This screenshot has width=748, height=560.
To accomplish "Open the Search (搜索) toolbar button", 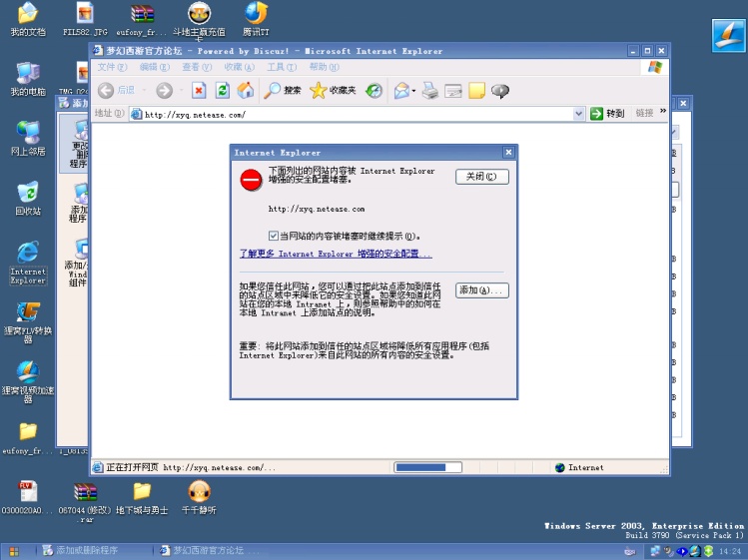I will pos(283,90).
